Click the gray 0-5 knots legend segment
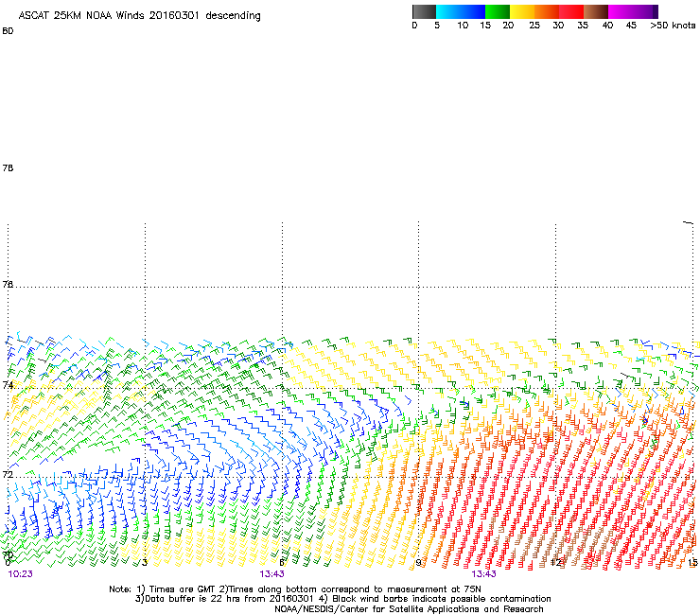Screen dimensions: 700x615 424,11
